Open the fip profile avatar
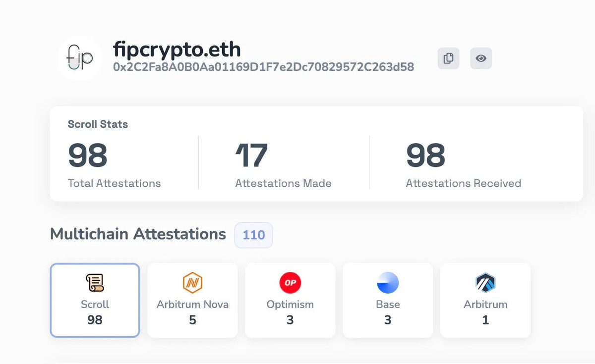Image resolution: width=595 pixels, height=364 pixels. 80,58
